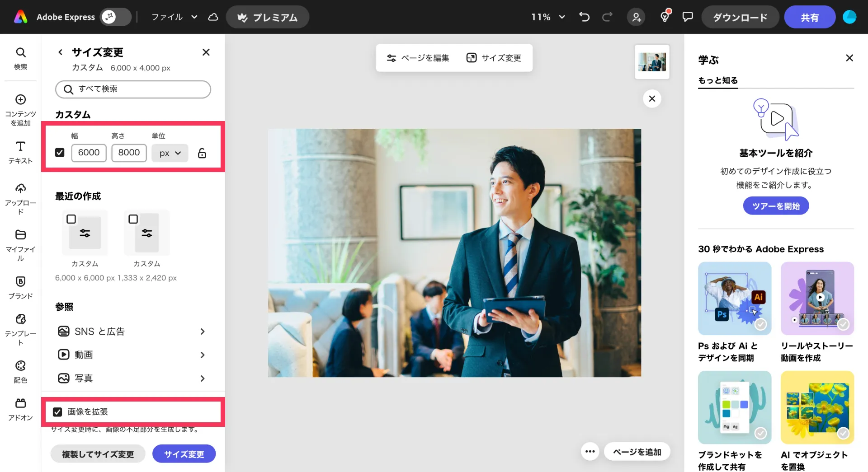The image size is (868, 472).
Task: Uncheck the custom size checkbox beside width
Action: [60, 153]
